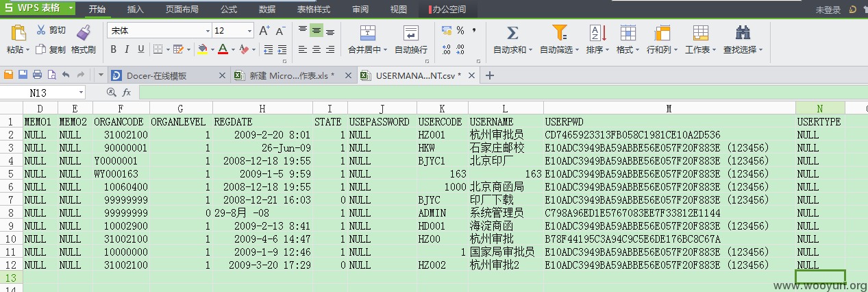Increase decimal places icon
Image resolution: width=868 pixels, height=292 pixels.
[x=447, y=49]
